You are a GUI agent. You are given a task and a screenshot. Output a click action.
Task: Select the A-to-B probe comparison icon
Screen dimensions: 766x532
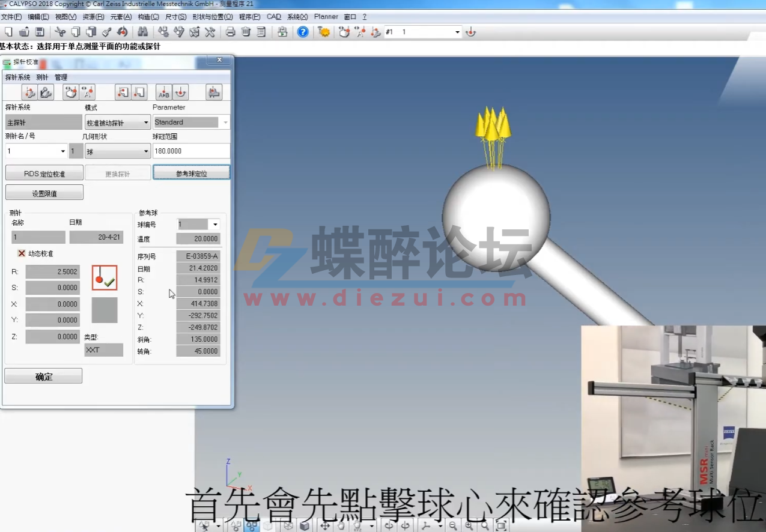tap(163, 92)
